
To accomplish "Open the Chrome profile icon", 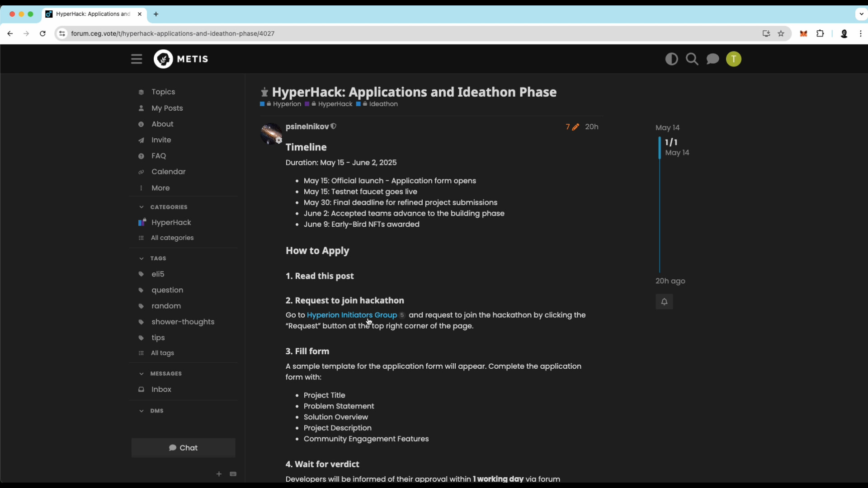I will click(844, 34).
